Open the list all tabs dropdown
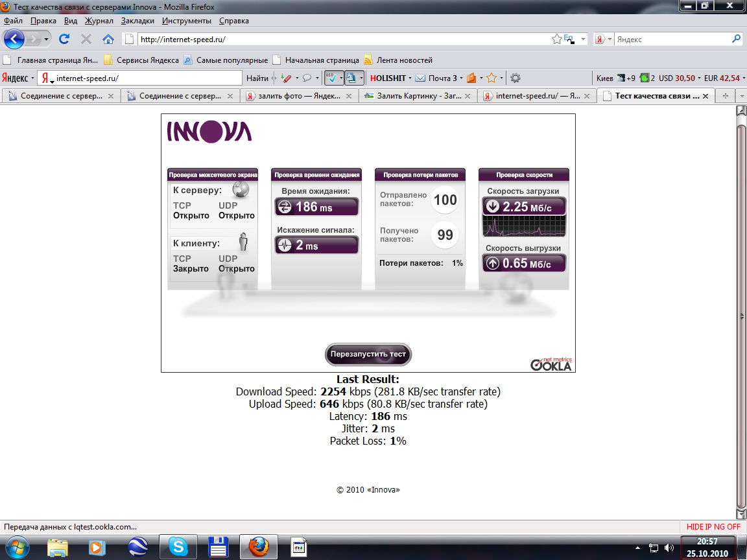 click(x=741, y=96)
